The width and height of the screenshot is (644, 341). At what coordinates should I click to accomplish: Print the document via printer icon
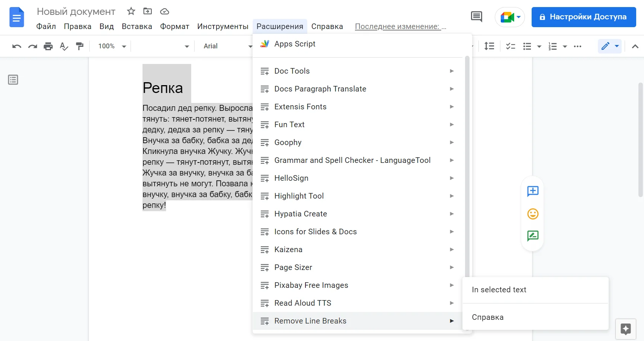tap(48, 46)
